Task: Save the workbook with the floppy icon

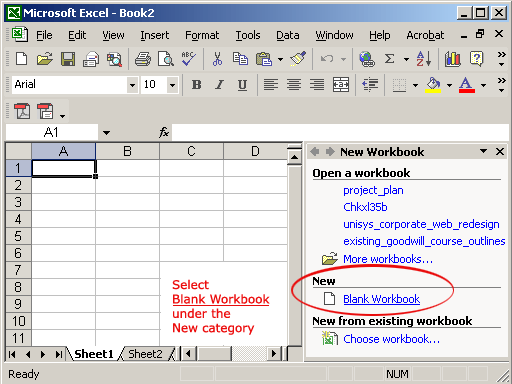Action: point(68,59)
